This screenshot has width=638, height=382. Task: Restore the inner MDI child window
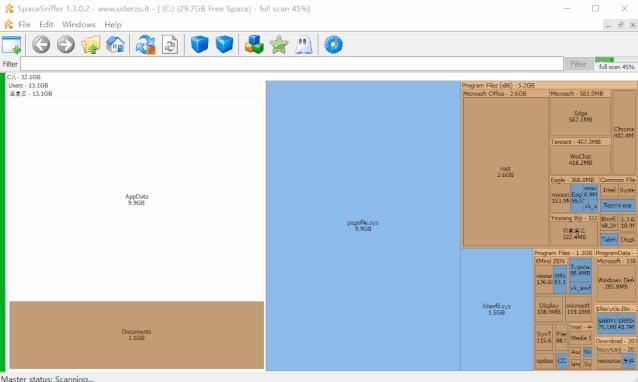tap(621, 25)
